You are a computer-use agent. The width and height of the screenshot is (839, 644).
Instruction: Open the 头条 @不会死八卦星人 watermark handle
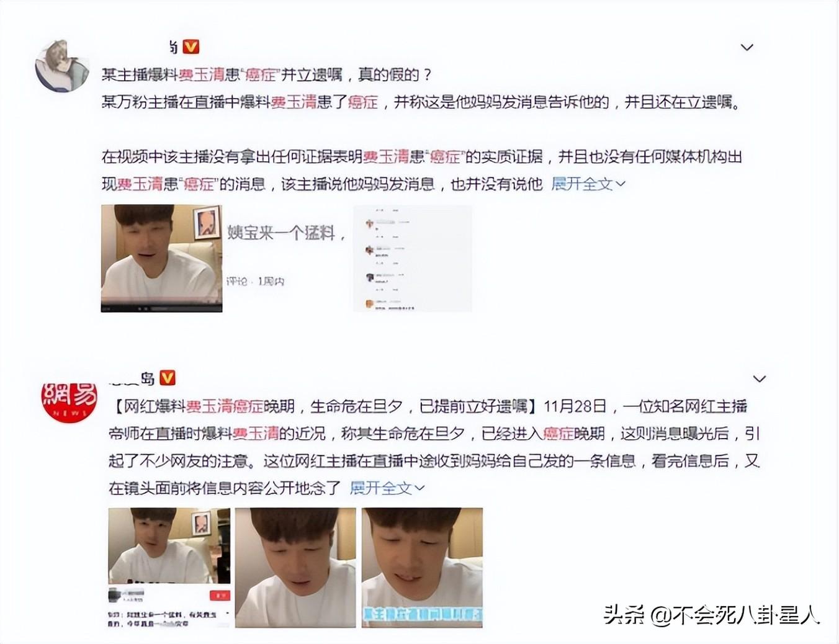pyautogui.click(x=712, y=615)
